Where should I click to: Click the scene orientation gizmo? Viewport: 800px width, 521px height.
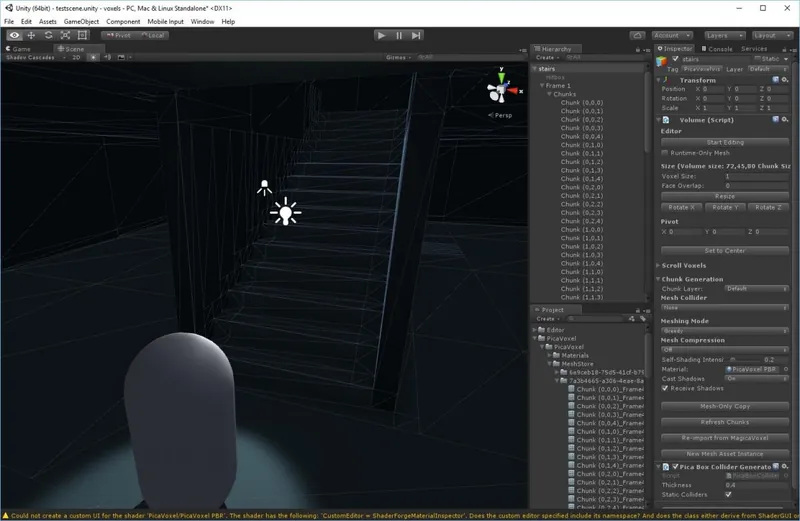pos(502,90)
